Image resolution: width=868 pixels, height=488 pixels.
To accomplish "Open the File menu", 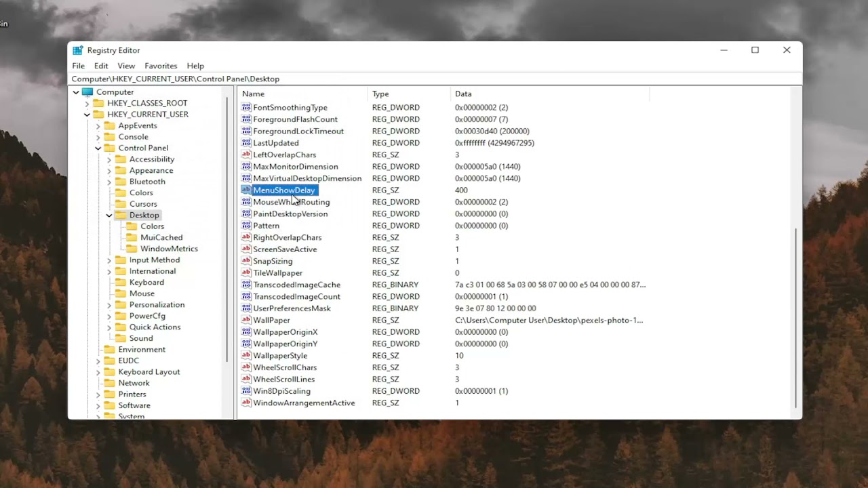I will [79, 66].
